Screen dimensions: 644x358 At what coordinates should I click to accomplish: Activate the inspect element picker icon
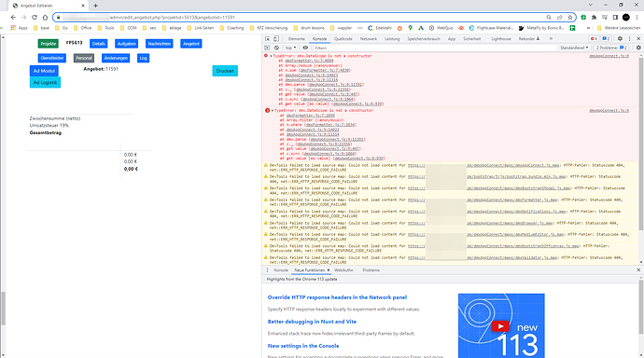[267, 38]
